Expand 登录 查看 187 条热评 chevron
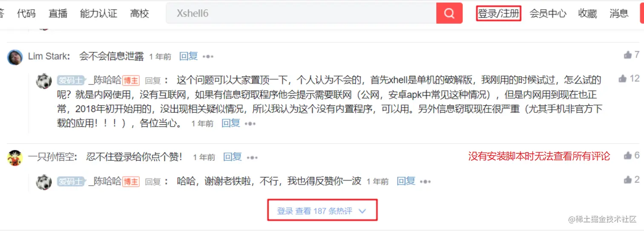This screenshot has width=644, height=231. pyautogui.click(x=362, y=211)
